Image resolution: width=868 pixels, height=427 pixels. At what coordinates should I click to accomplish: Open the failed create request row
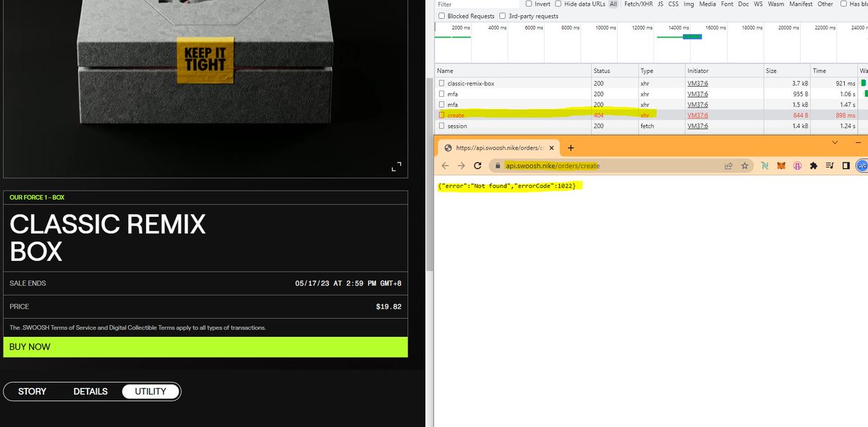point(651,116)
